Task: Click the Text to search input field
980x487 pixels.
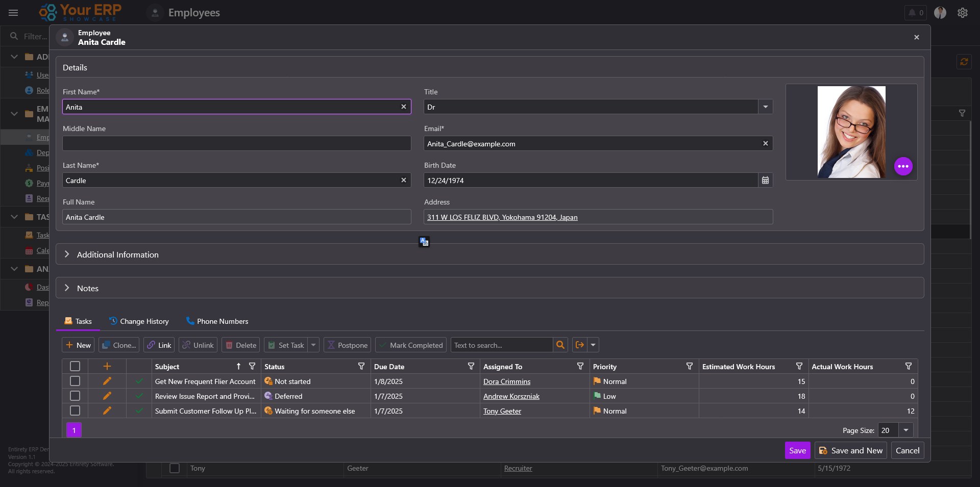Action: (501, 345)
